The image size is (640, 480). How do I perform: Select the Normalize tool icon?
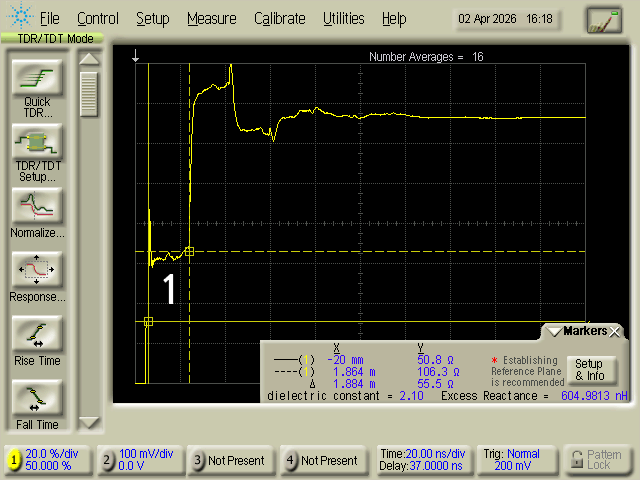37,206
